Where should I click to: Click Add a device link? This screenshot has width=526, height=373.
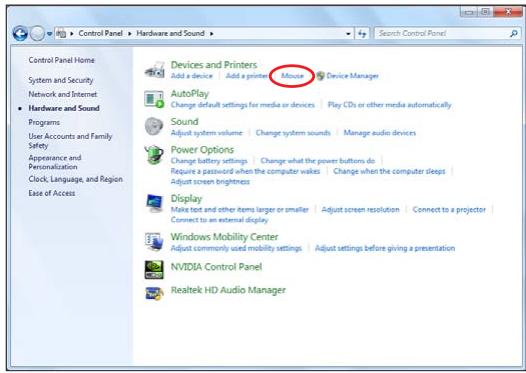[192, 76]
